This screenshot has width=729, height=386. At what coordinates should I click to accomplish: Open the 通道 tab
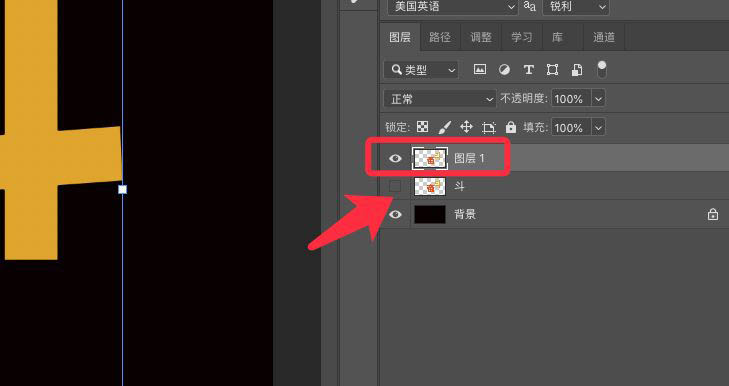click(603, 37)
